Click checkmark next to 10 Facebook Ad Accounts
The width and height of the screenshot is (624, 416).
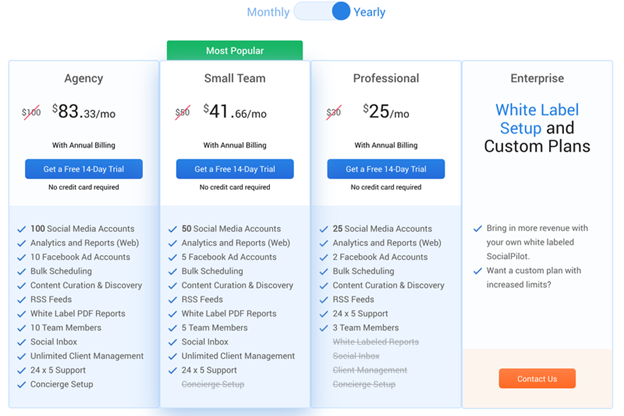22,257
